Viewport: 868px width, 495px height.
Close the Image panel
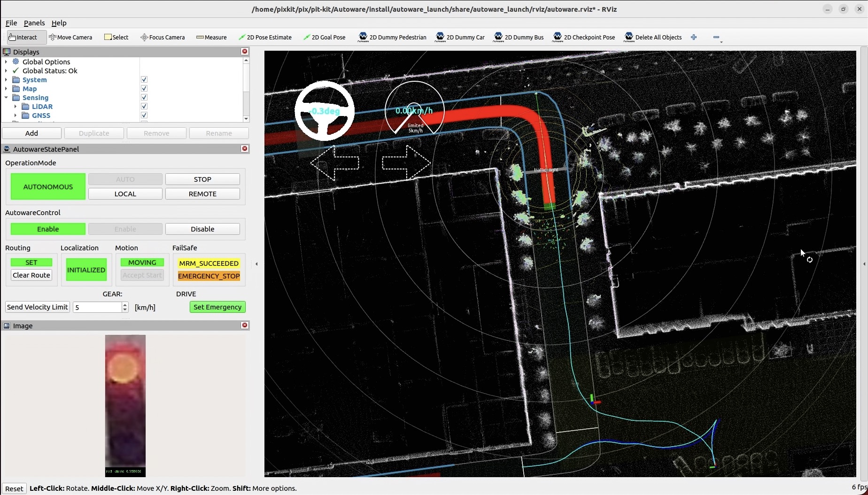245,325
